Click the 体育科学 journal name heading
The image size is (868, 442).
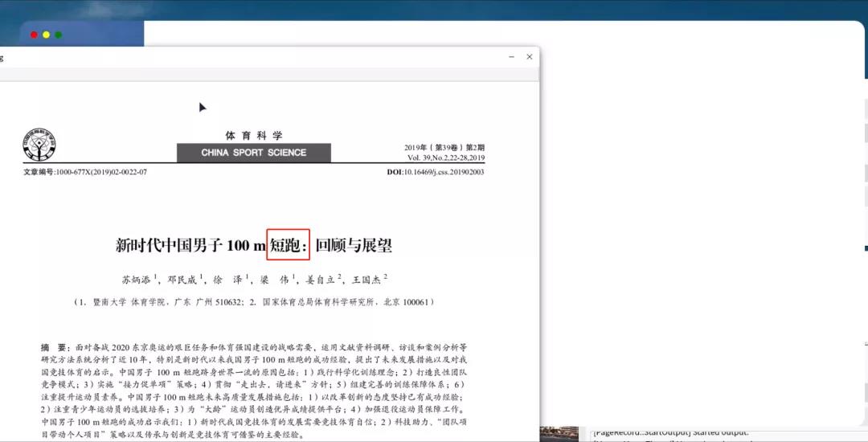253,136
